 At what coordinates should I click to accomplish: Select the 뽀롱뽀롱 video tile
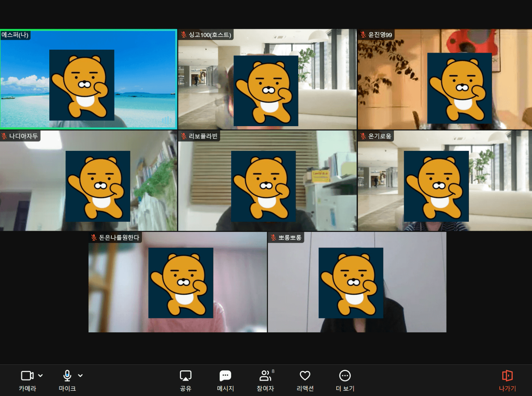pyautogui.click(x=357, y=282)
